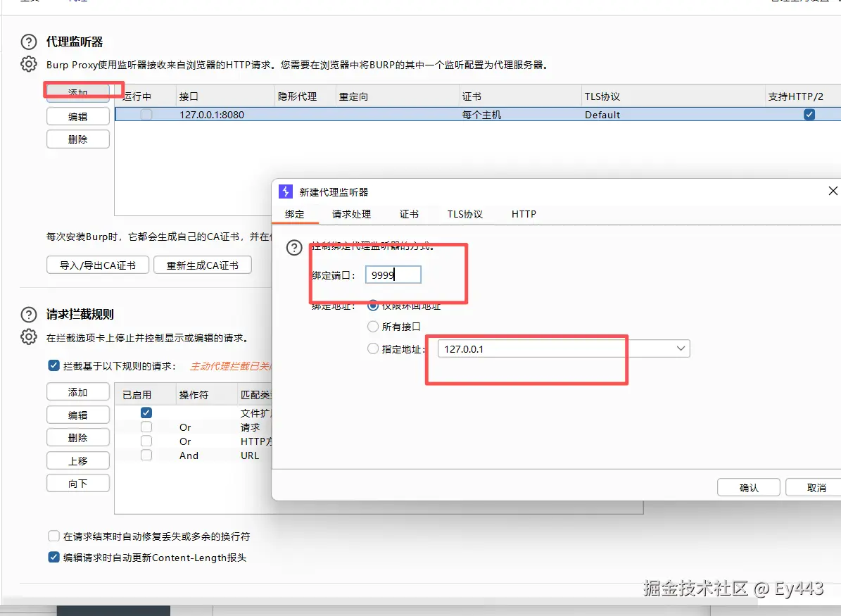The width and height of the screenshot is (841, 616).
Task: Click 添加 button for interception rules
Action: click(78, 391)
